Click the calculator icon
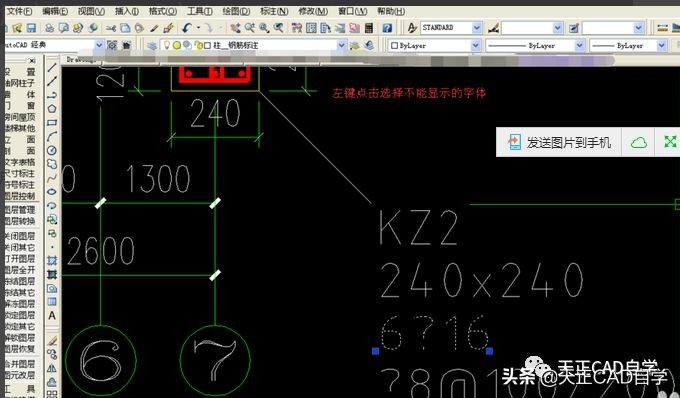The width and height of the screenshot is (680, 398). [x=369, y=28]
